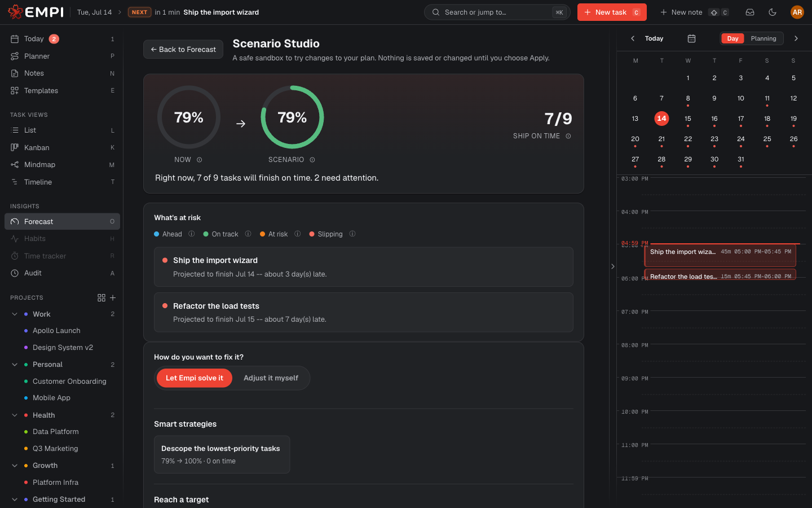The width and height of the screenshot is (812, 508).
Task: Create a New task
Action: [612, 12]
